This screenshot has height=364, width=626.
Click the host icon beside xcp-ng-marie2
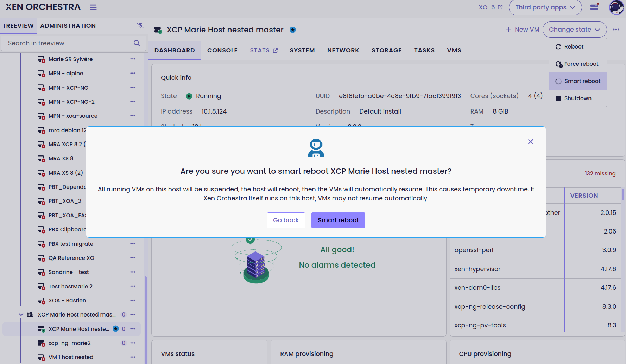42,343
